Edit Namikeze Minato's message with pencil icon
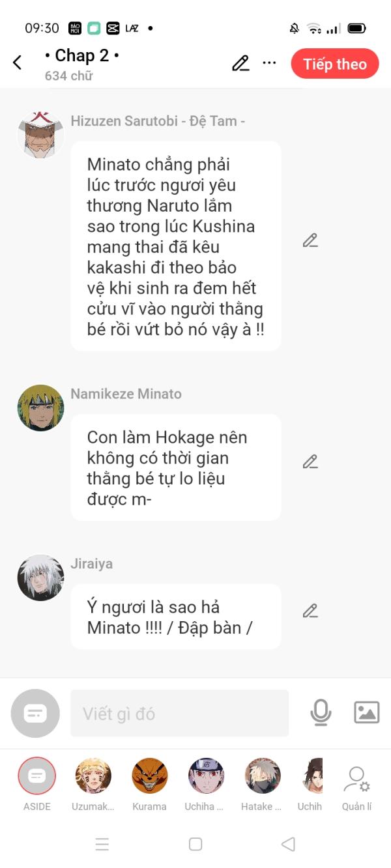 310,462
